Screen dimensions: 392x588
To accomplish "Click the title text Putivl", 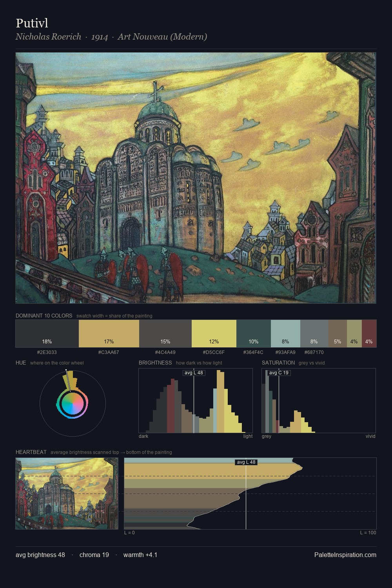I will pyautogui.click(x=32, y=23).
